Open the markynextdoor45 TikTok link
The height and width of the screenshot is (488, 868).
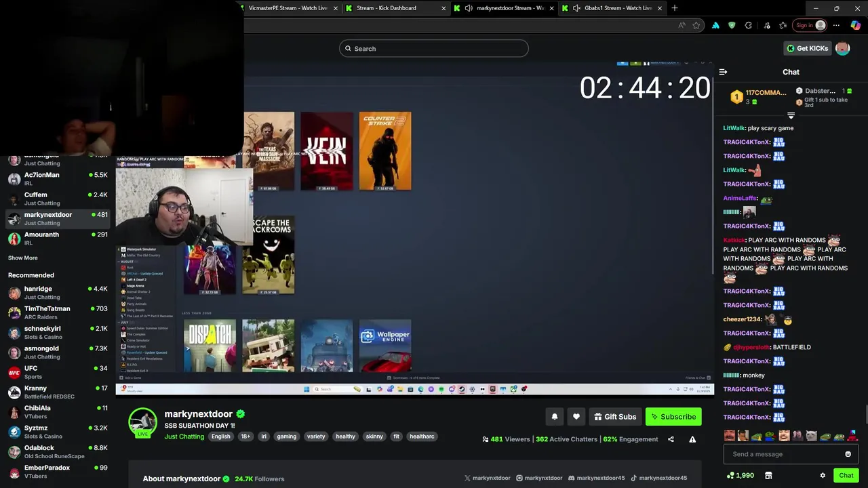(x=658, y=478)
